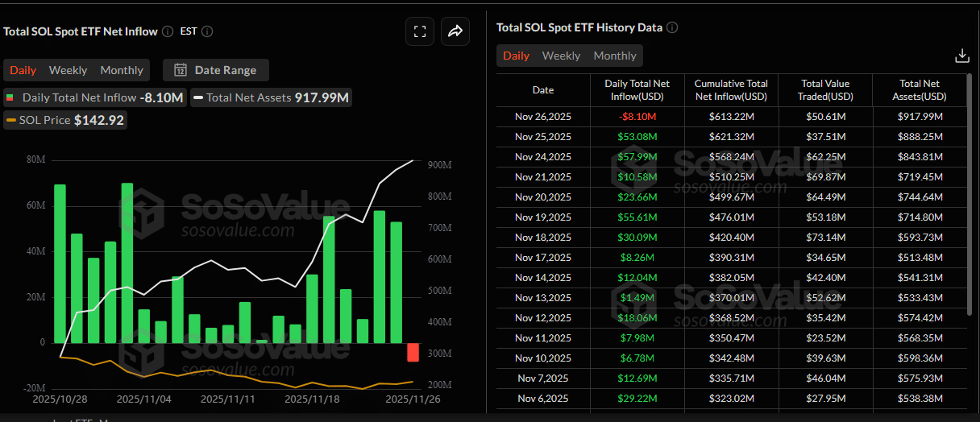Screen dimensions: 980x422
Task: Click the share arrow icon
Action: (x=455, y=31)
